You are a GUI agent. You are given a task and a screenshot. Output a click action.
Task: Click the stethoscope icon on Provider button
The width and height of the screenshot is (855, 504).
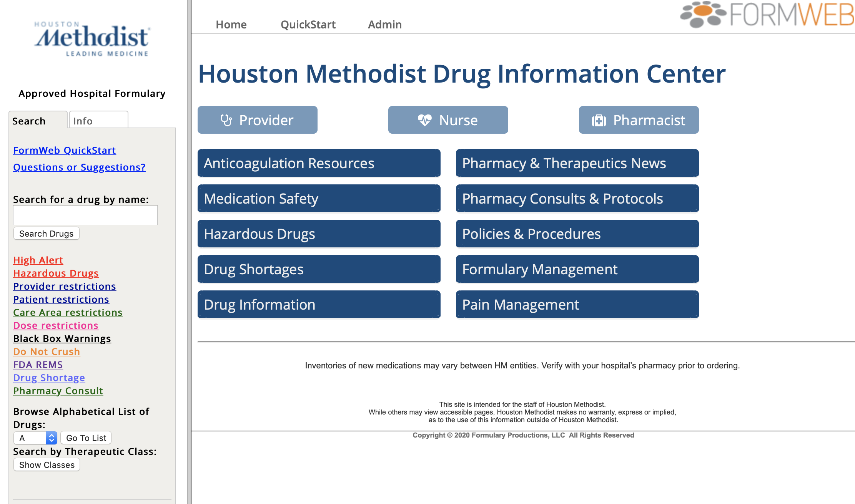tap(226, 120)
